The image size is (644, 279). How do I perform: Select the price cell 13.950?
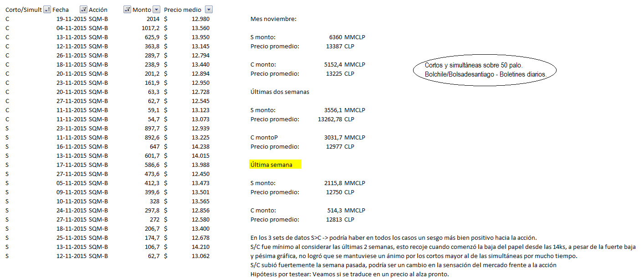(200, 37)
